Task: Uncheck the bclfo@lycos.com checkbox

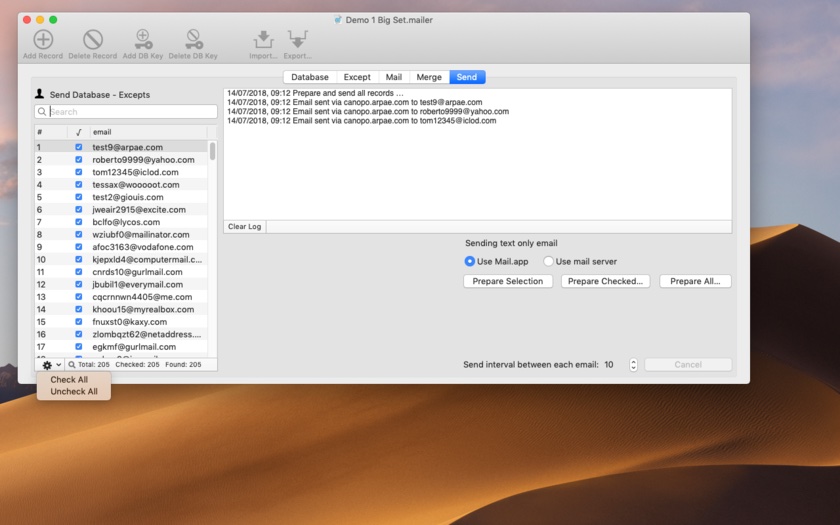Action: pyautogui.click(x=79, y=222)
